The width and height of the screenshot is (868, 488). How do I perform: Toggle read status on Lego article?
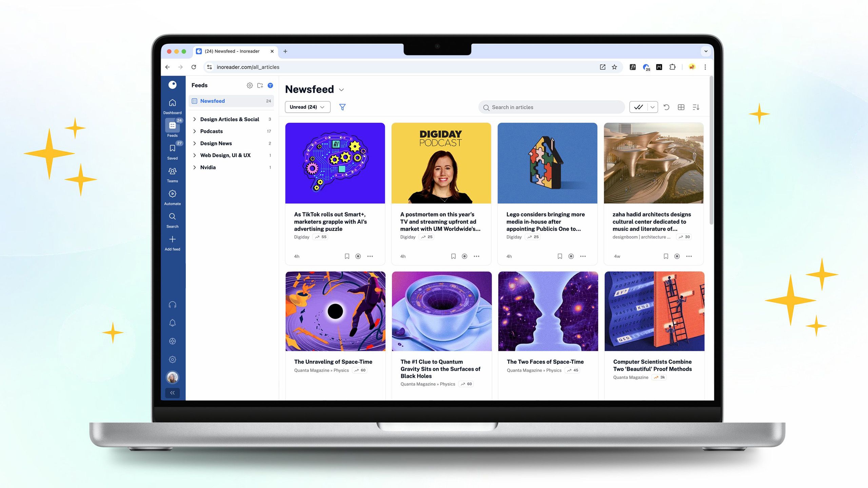click(x=571, y=256)
